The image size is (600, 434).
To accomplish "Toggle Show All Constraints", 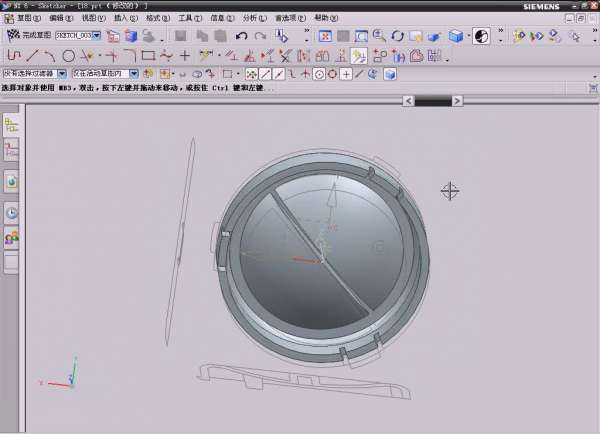I will [267, 56].
